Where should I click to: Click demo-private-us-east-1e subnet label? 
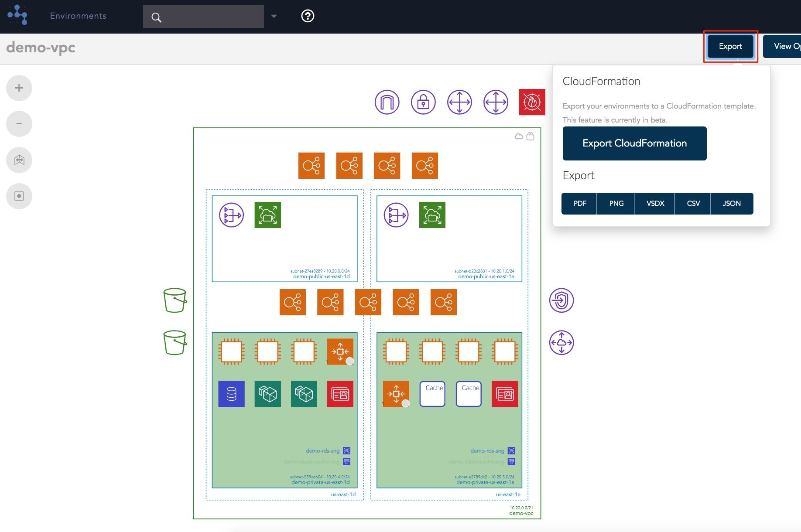[485, 482]
